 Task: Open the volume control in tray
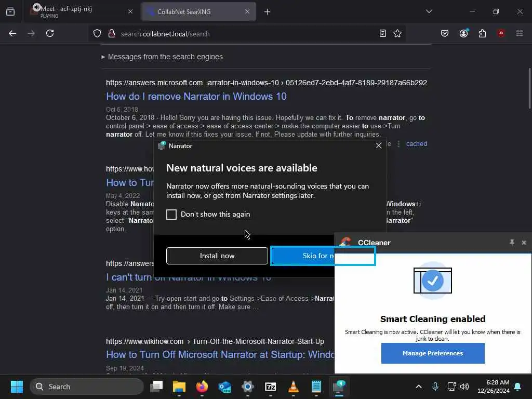coord(464,387)
